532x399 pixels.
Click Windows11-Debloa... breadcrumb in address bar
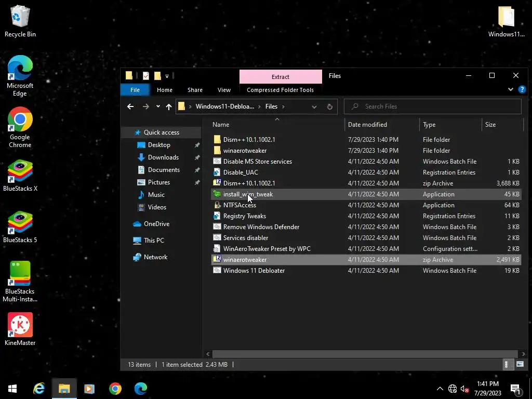click(225, 107)
